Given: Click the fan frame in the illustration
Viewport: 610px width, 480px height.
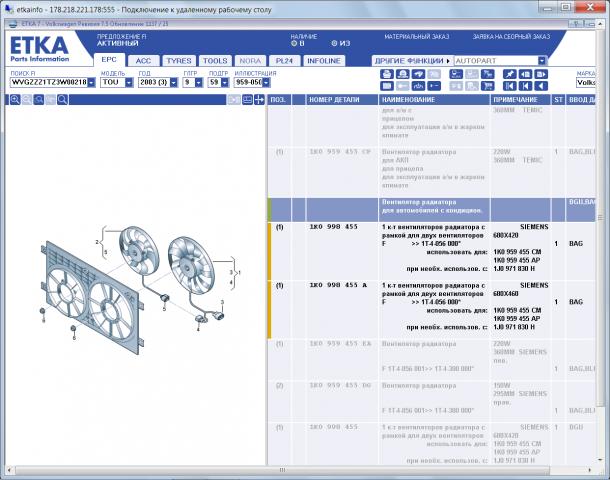Looking at the screenshot, I should (x=92, y=300).
